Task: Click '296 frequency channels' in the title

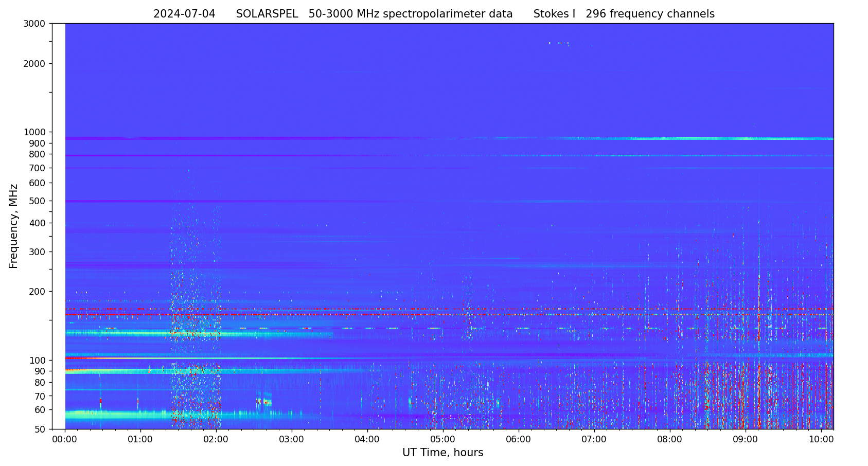Action: point(650,14)
